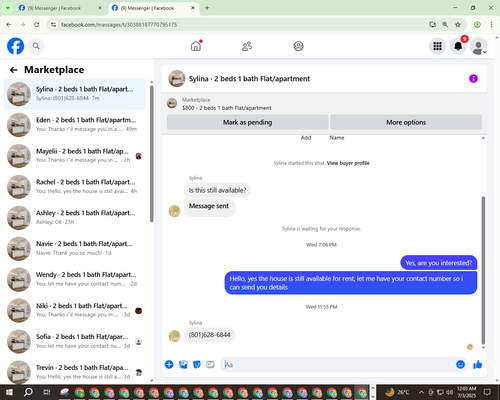Viewport: 500px width, 400px height.
Task: Open the Friends icon in top nav
Action: click(x=247, y=46)
